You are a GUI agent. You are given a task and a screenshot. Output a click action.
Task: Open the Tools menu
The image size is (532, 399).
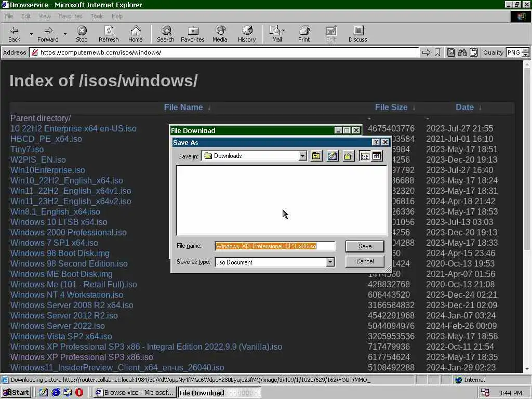97,16
